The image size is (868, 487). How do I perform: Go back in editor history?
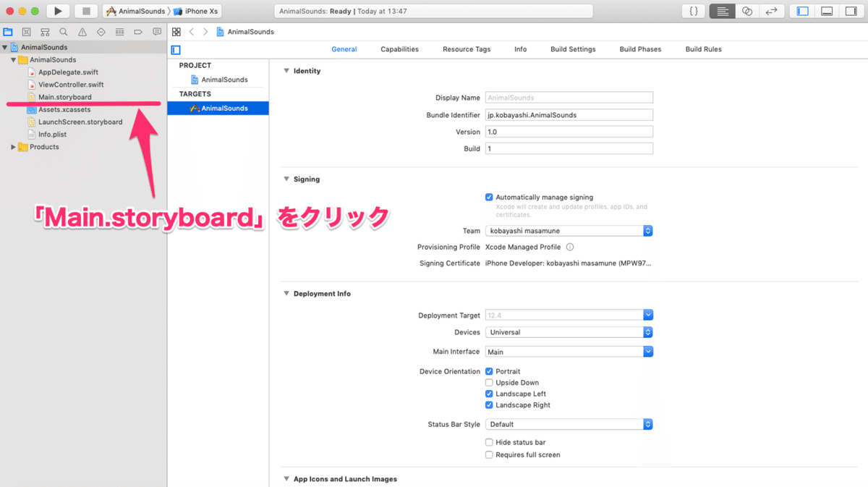tap(192, 32)
